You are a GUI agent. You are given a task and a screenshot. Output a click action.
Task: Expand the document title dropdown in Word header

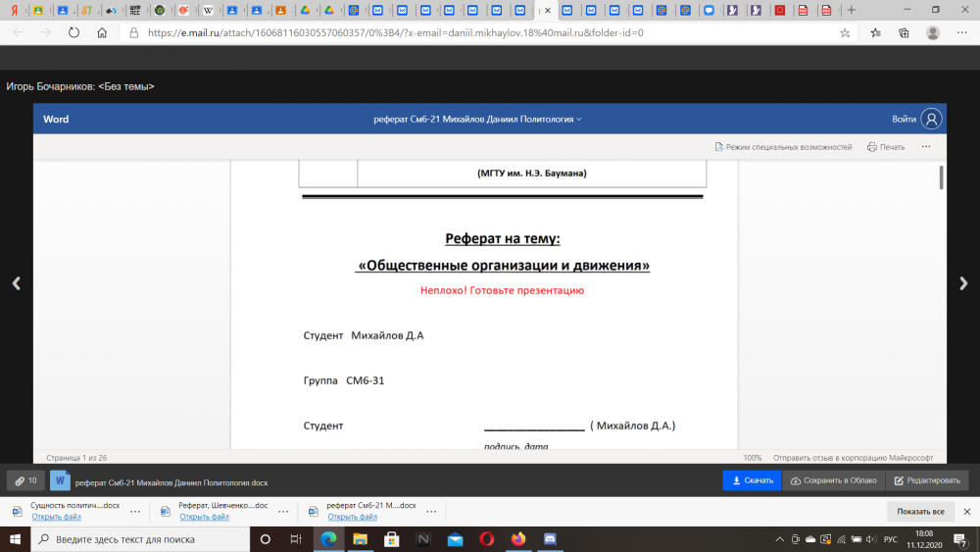[579, 120]
